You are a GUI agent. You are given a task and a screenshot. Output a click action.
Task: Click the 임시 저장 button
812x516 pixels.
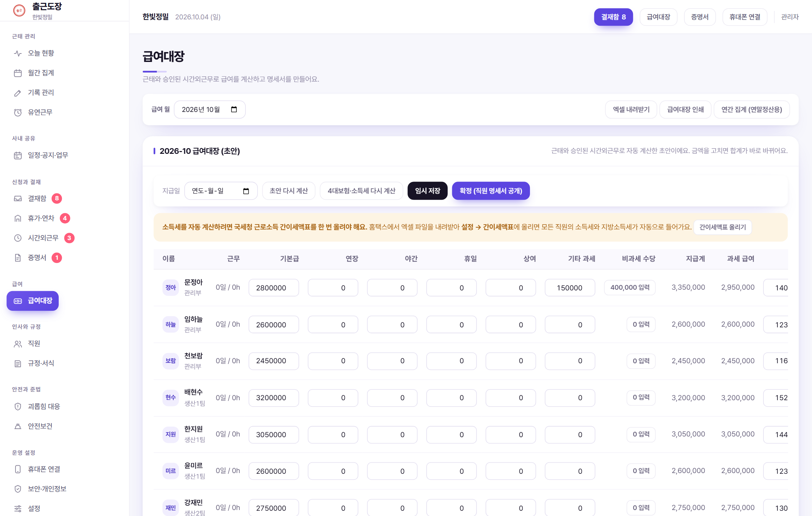pyautogui.click(x=428, y=191)
